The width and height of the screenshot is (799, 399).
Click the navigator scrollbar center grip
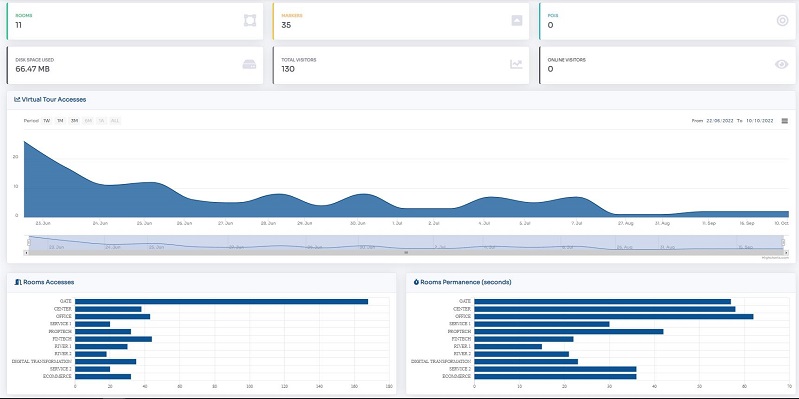406,252
